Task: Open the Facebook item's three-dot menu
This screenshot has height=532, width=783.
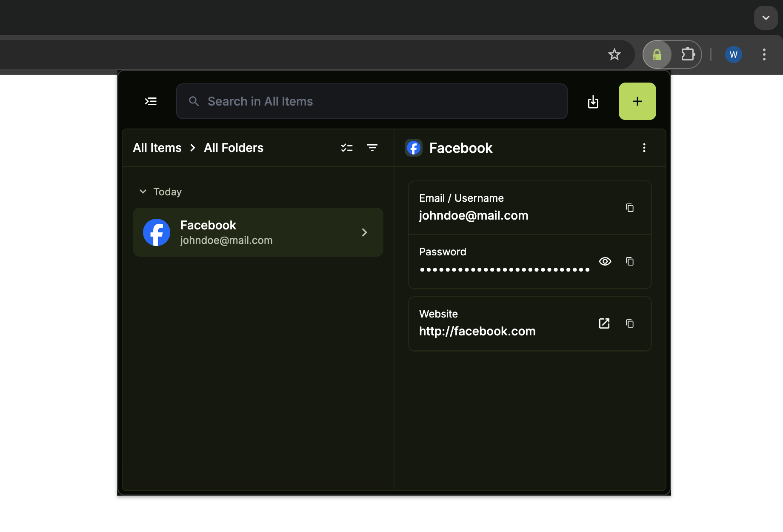Action: pyautogui.click(x=644, y=148)
